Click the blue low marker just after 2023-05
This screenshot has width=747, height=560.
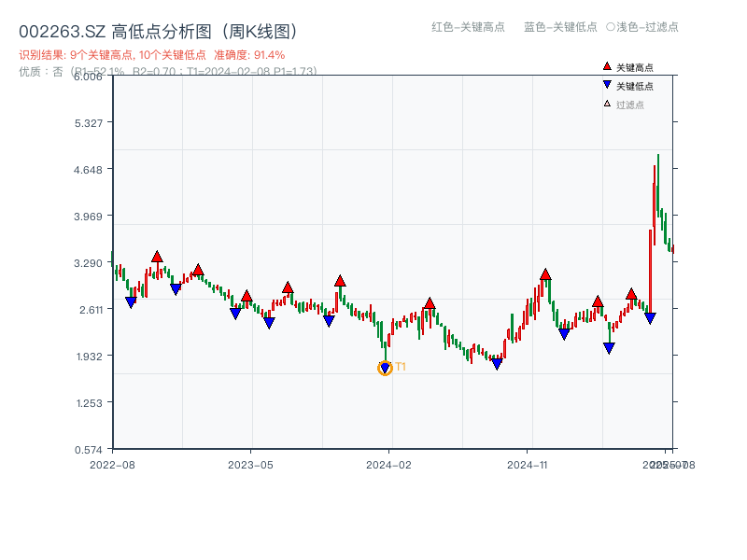pos(269,323)
